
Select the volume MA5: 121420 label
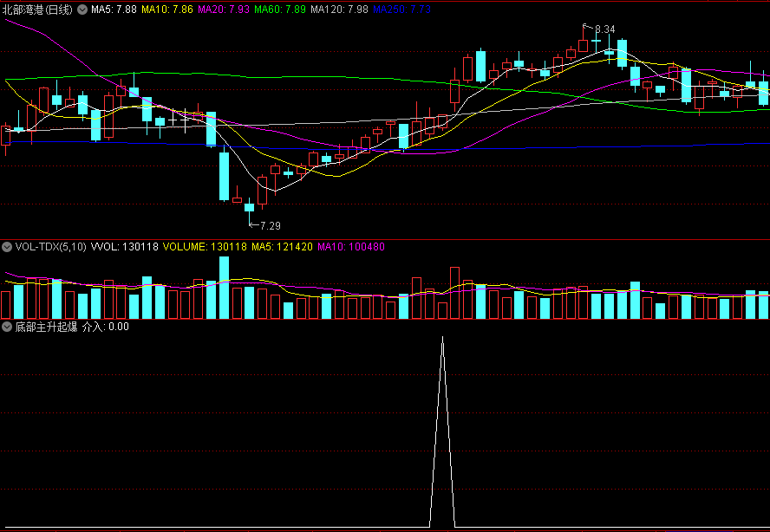point(283,247)
